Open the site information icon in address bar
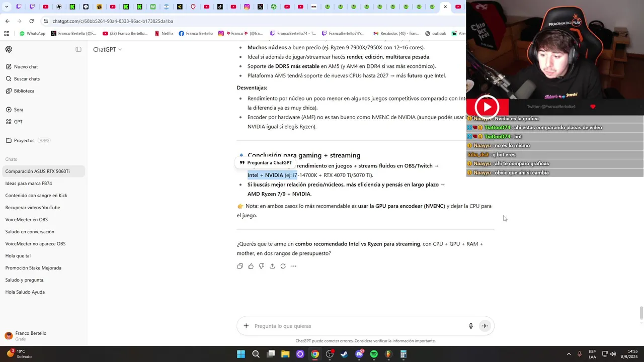Viewport: 644px width, 362px height. (x=46, y=21)
